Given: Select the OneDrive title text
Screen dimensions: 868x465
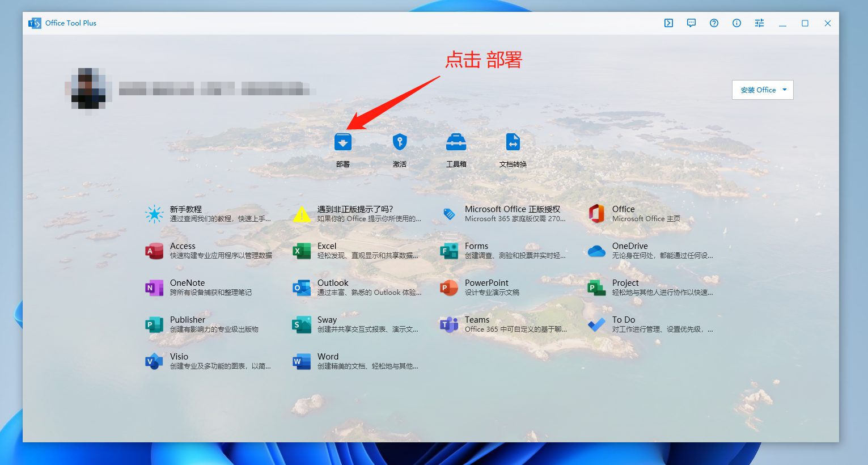Looking at the screenshot, I should coord(630,246).
